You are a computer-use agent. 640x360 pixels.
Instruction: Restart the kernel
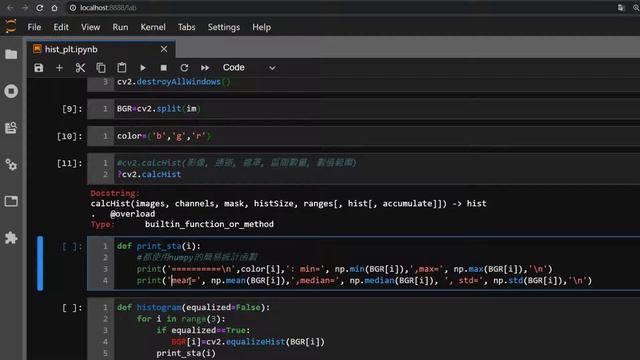[x=184, y=68]
